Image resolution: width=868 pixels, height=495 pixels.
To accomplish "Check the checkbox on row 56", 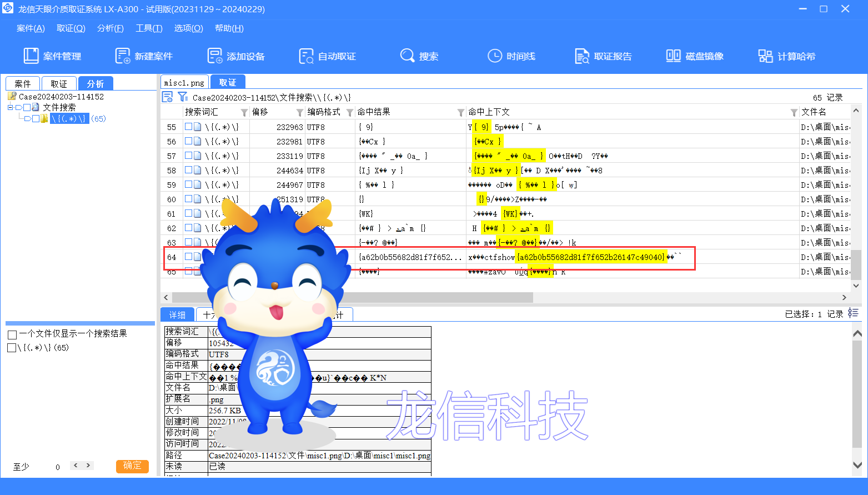I will click(189, 141).
